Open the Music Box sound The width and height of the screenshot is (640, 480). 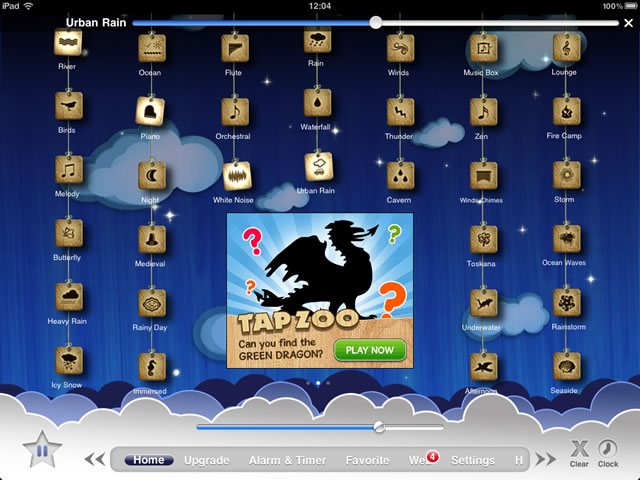click(x=483, y=48)
